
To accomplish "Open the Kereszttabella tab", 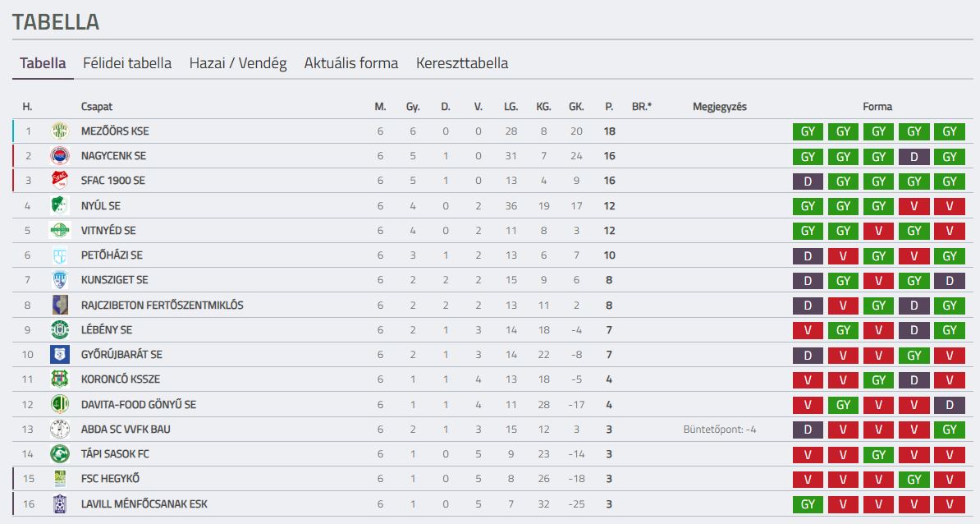I will [462, 63].
